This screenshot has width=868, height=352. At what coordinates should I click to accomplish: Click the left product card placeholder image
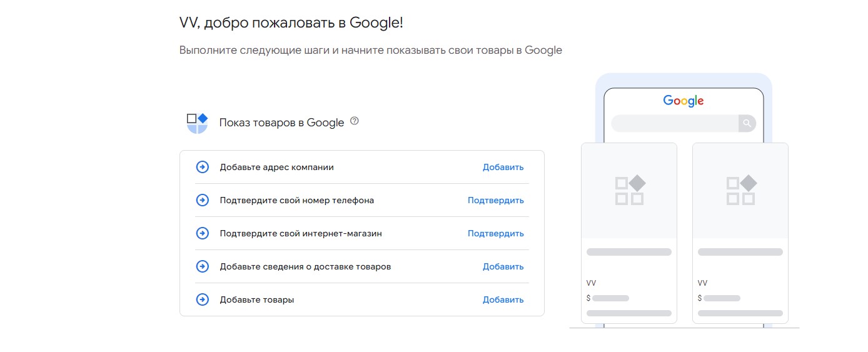click(x=629, y=190)
